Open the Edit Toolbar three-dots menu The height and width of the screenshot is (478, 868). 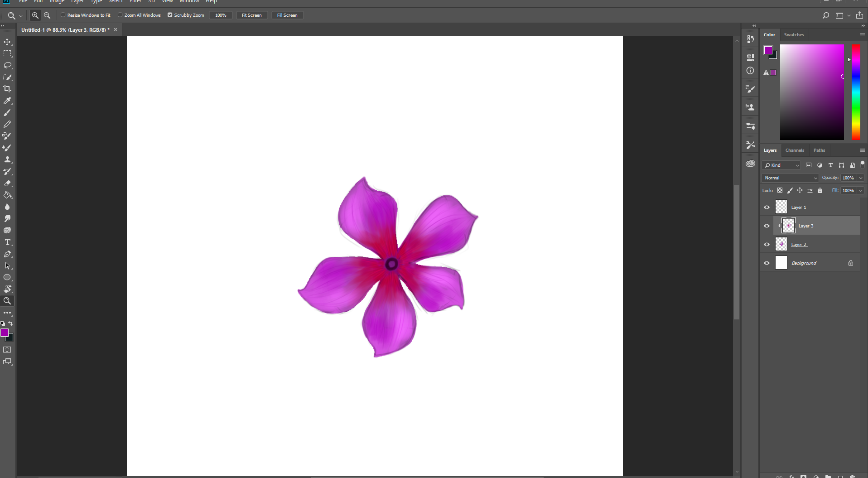tap(7, 313)
